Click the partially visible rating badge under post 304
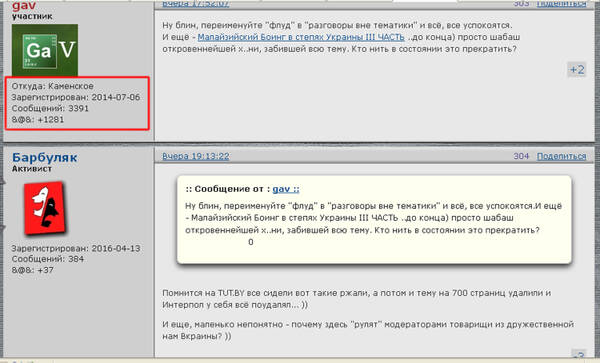Image resolution: width=600 pixels, height=363 pixels. pos(579,354)
